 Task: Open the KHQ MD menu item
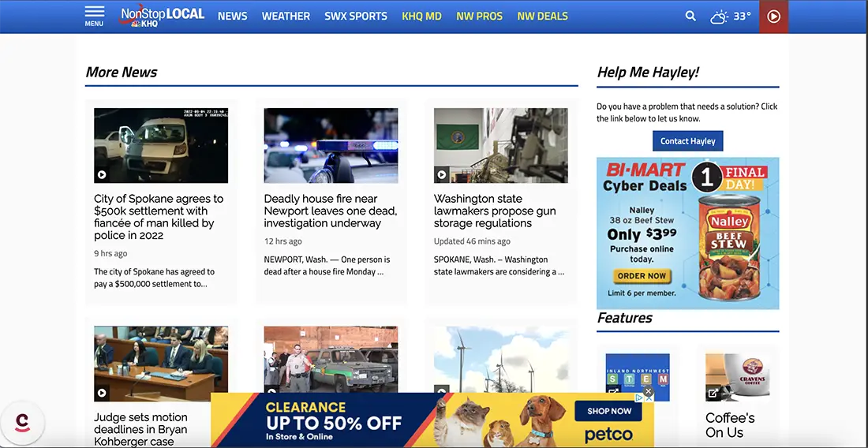click(422, 16)
